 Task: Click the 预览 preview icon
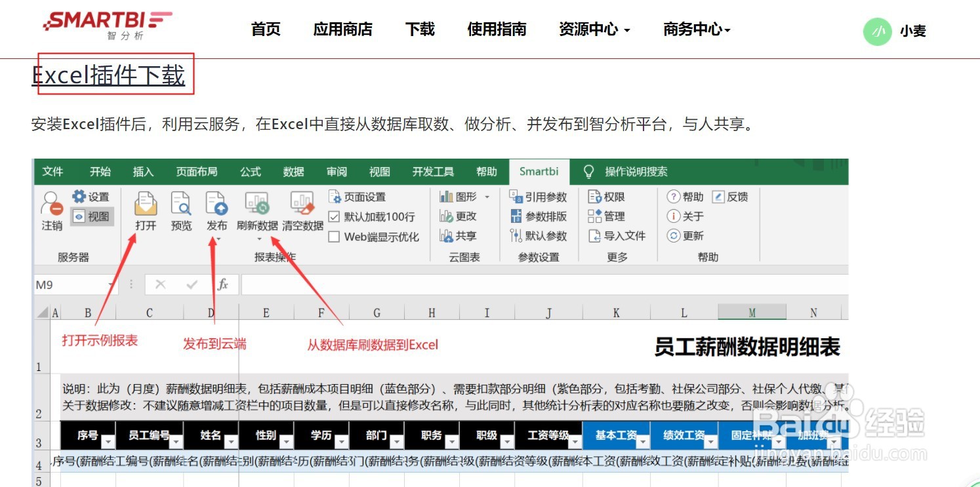tap(180, 210)
